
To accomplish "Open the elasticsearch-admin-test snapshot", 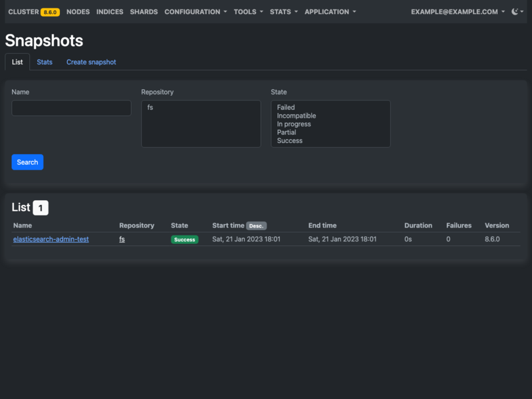I will [x=51, y=239].
